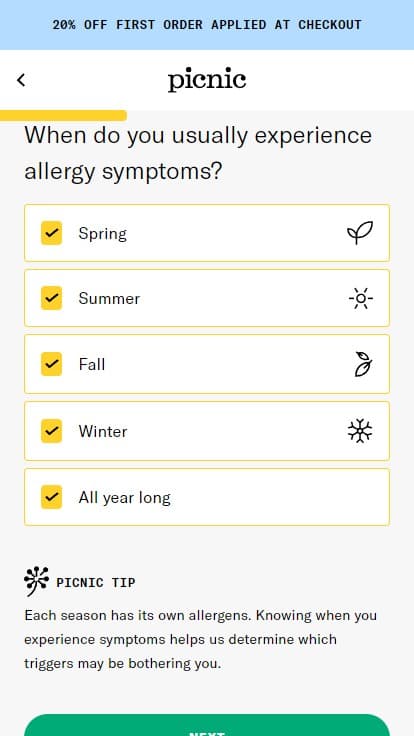Uncheck the Winter checkbox
The height and width of the screenshot is (736, 414).
[52, 431]
